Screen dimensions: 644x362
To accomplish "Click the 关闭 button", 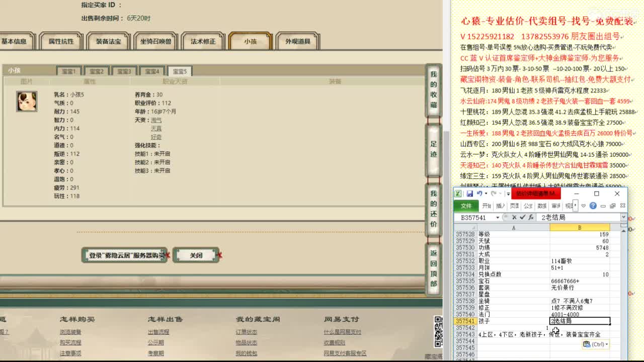I will (x=196, y=255).
